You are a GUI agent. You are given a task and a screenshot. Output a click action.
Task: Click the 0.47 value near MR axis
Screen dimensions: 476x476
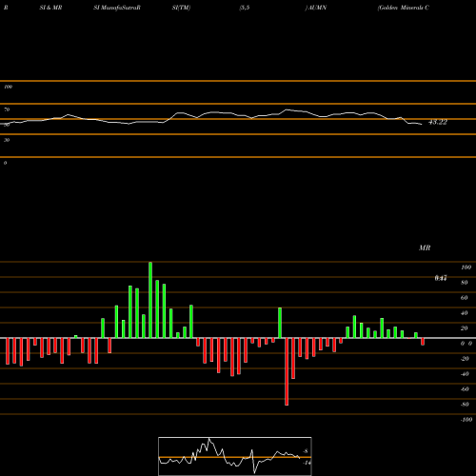(441, 278)
